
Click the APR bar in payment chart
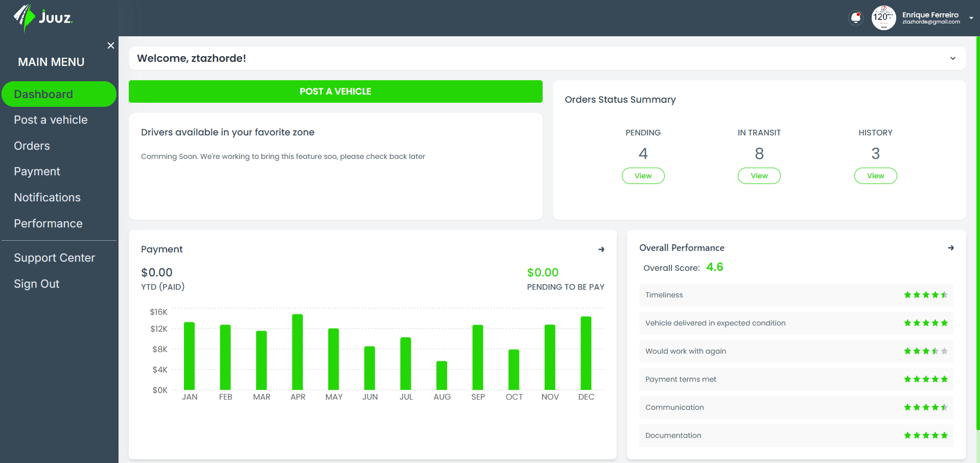pos(297,352)
